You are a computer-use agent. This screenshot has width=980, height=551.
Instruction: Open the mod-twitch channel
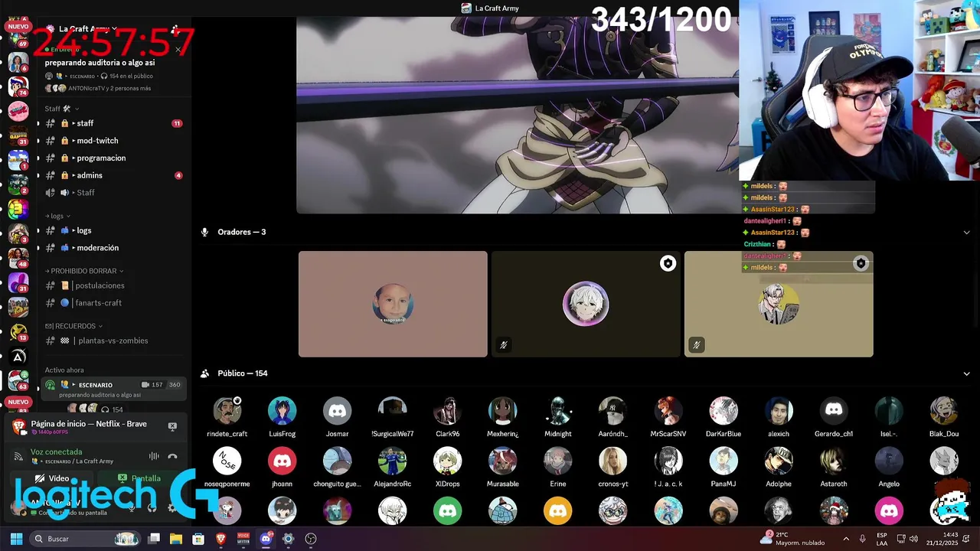[x=113, y=141]
